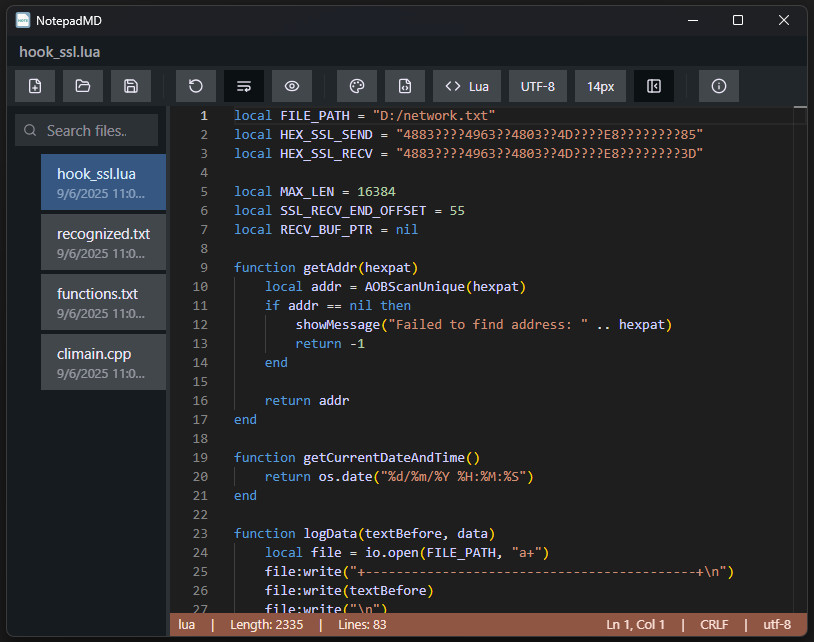814x642 pixels.
Task: Select hook_ssl.lua in the file list
Action: [103, 182]
